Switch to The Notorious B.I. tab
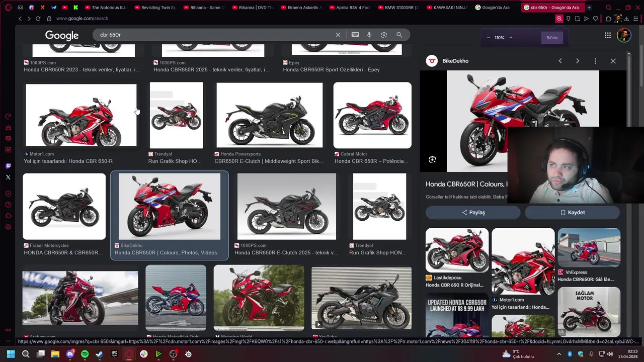Screen dimensions: 644x362 point(105,8)
